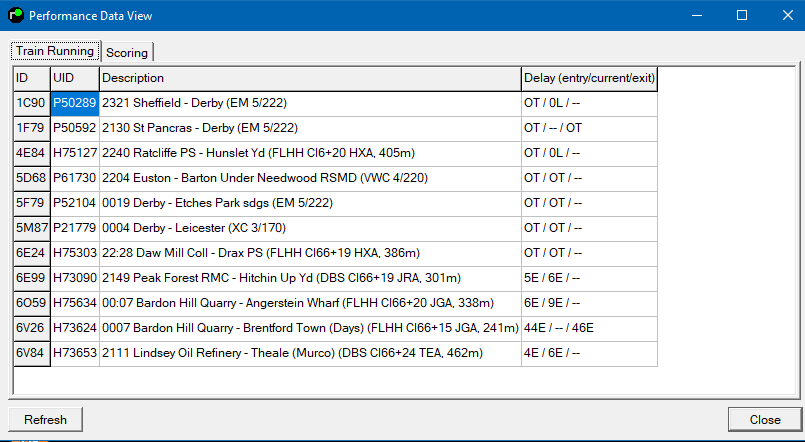The height and width of the screenshot is (442, 805).
Task: Sort by the ID column header
Action: 31,78
